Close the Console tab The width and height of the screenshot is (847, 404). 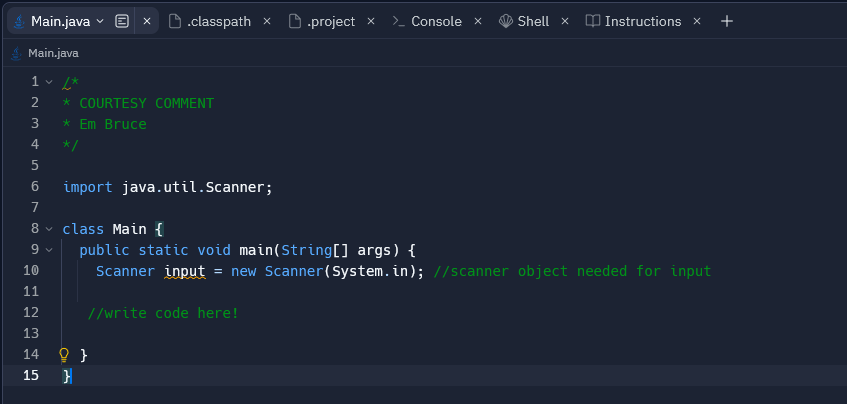[x=478, y=22]
